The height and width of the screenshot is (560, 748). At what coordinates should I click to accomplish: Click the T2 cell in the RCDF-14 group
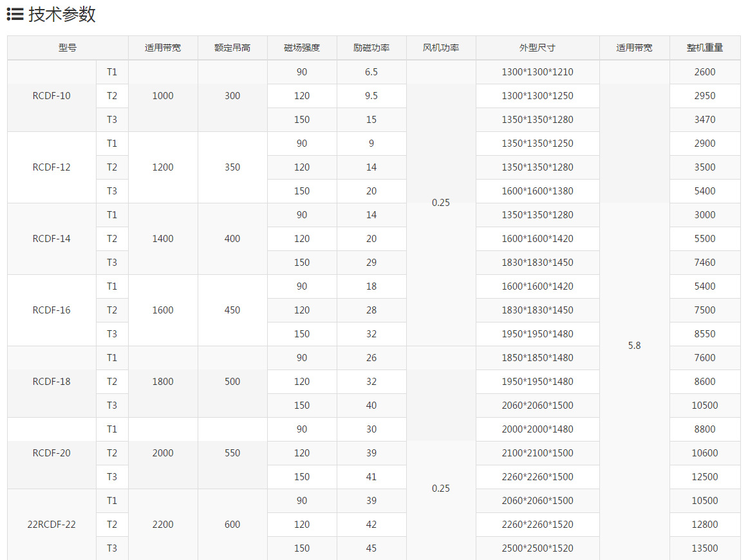click(x=112, y=239)
